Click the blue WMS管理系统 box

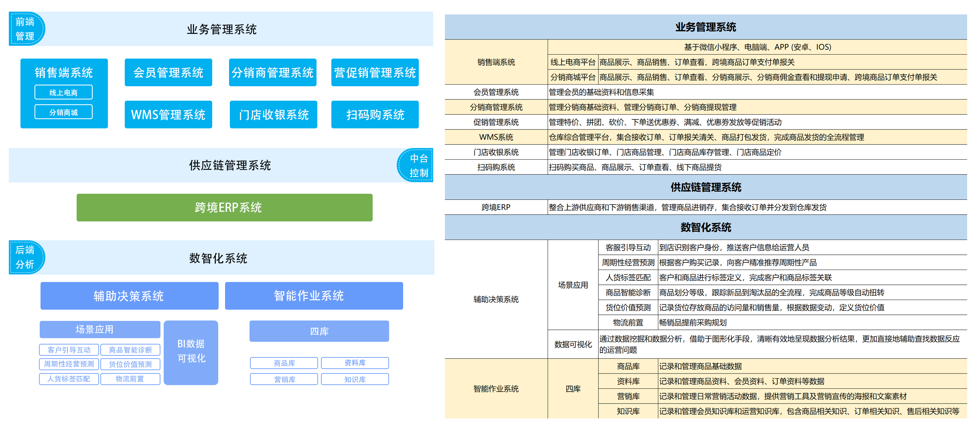pyautogui.click(x=168, y=115)
